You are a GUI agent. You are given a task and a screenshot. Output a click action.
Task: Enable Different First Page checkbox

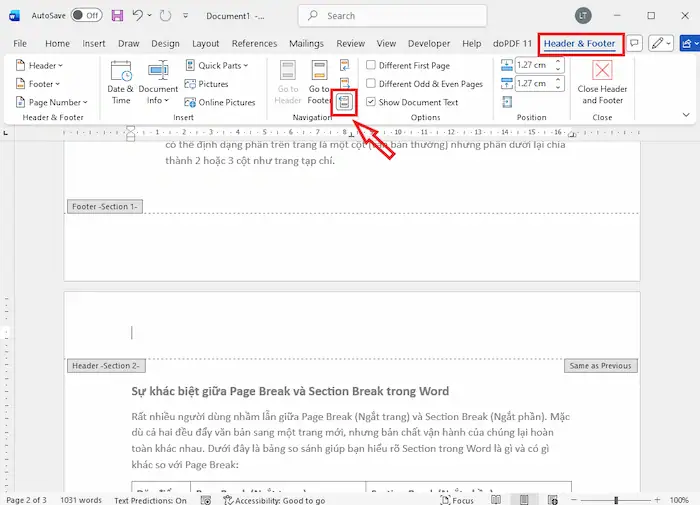click(371, 66)
